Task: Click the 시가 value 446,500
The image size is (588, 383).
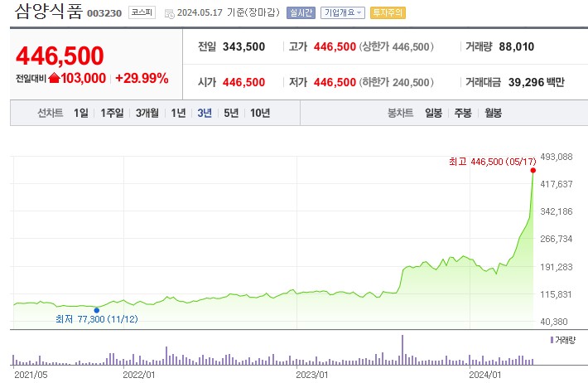Action: pyautogui.click(x=243, y=82)
